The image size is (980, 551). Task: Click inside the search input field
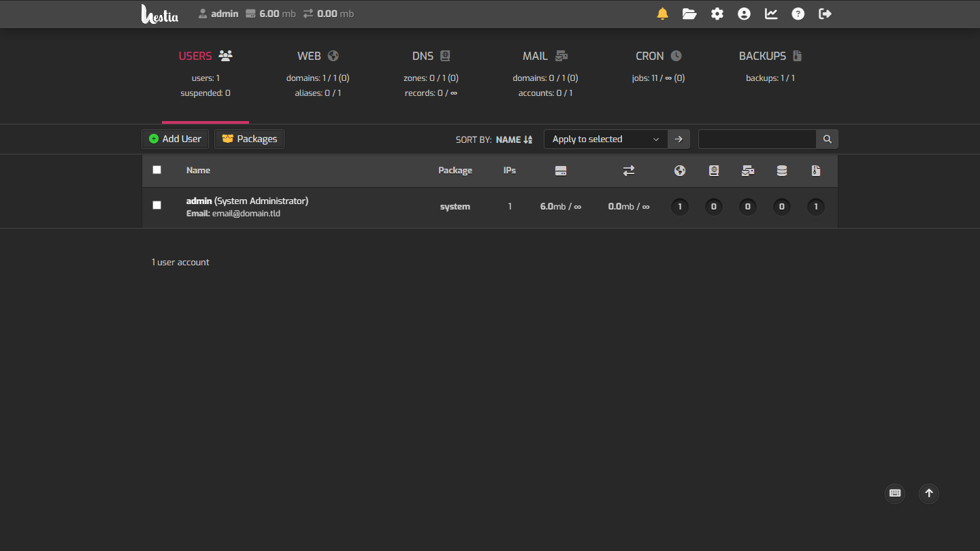click(757, 139)
